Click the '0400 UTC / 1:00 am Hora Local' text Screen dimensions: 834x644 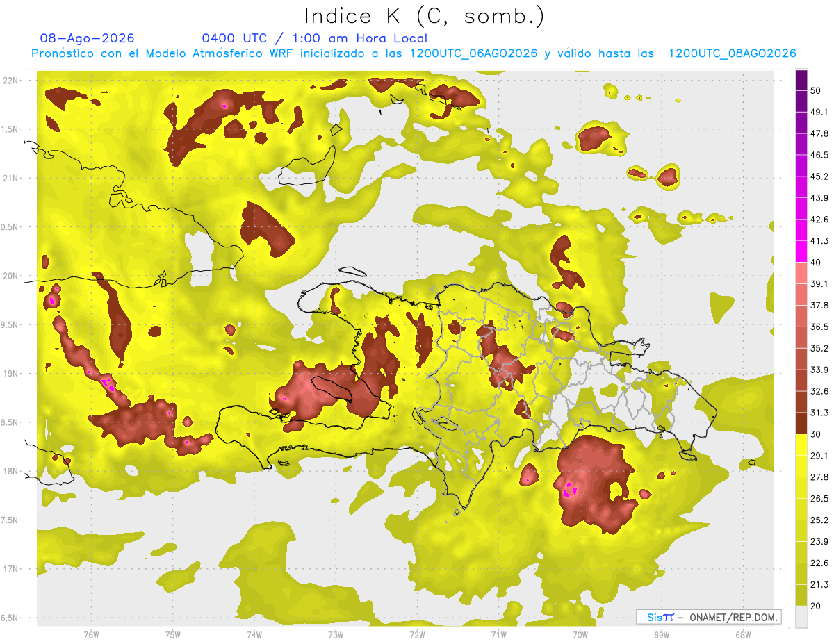[x=314, y=38]
